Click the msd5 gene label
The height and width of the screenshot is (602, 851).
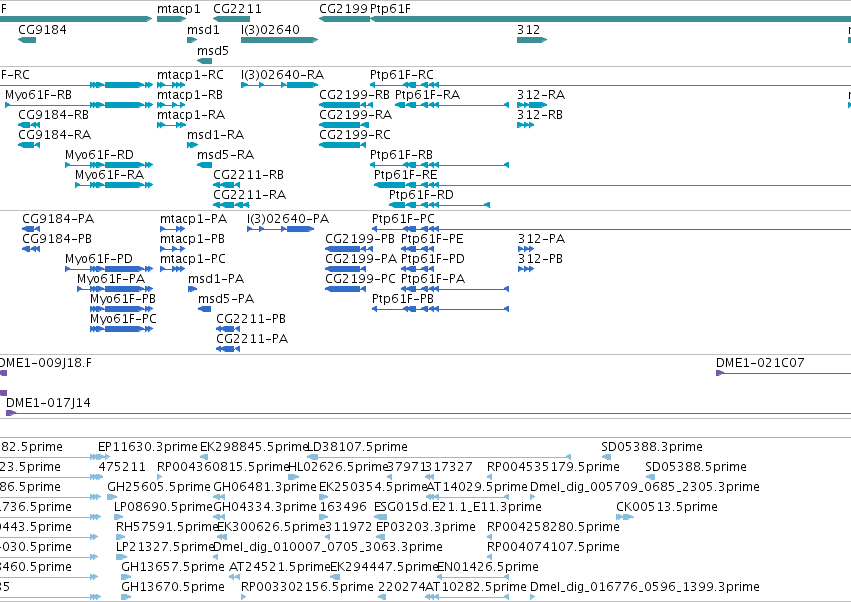point(213,51)
